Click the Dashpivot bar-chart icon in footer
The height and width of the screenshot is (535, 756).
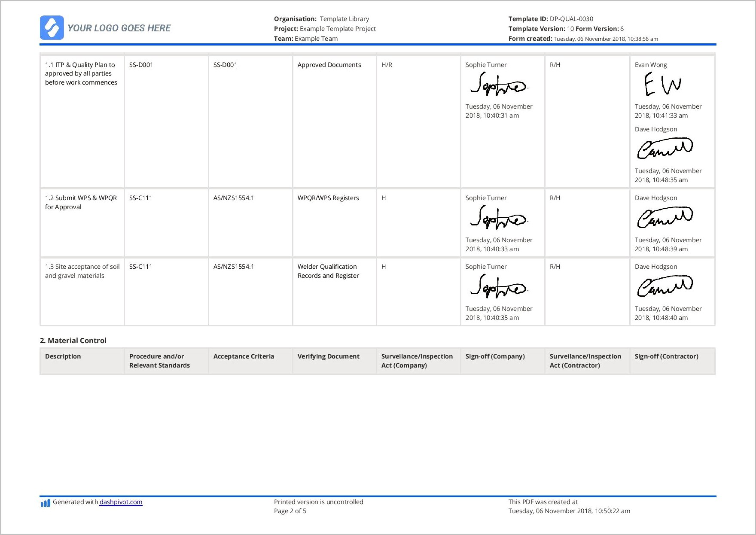click(45, 503)
